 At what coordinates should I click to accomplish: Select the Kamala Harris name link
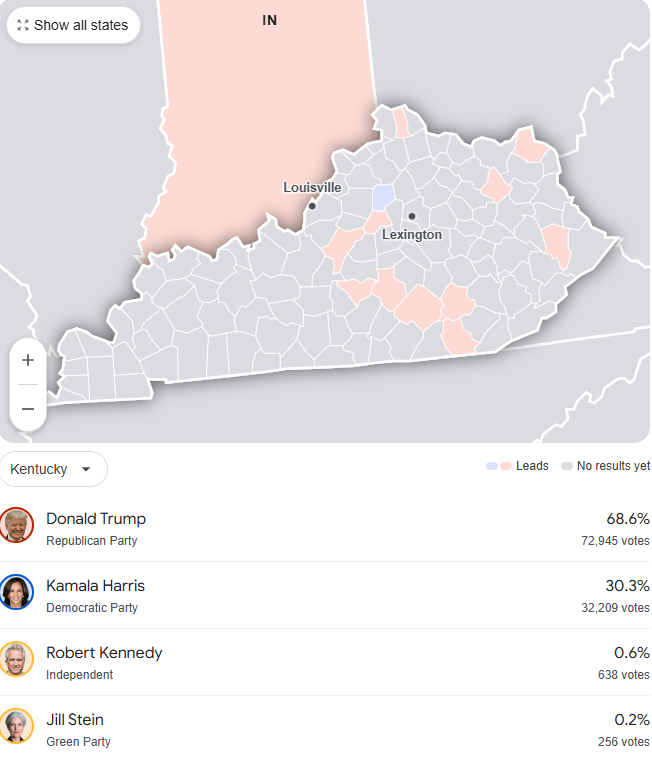pyautogui.click(x=96, y=585)
